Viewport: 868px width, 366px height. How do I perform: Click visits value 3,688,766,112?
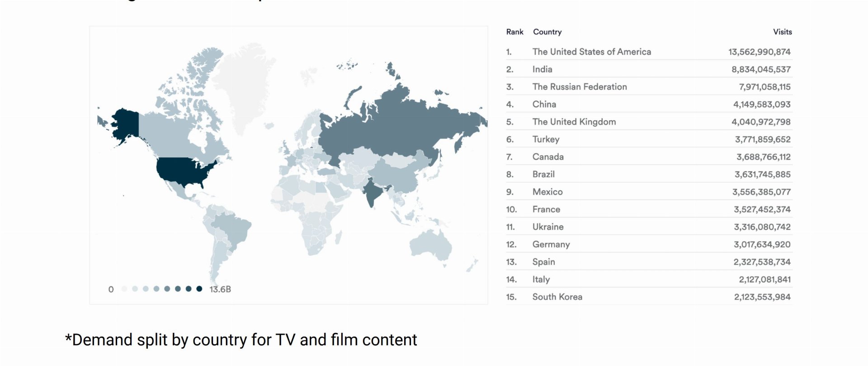pos(764,157)
